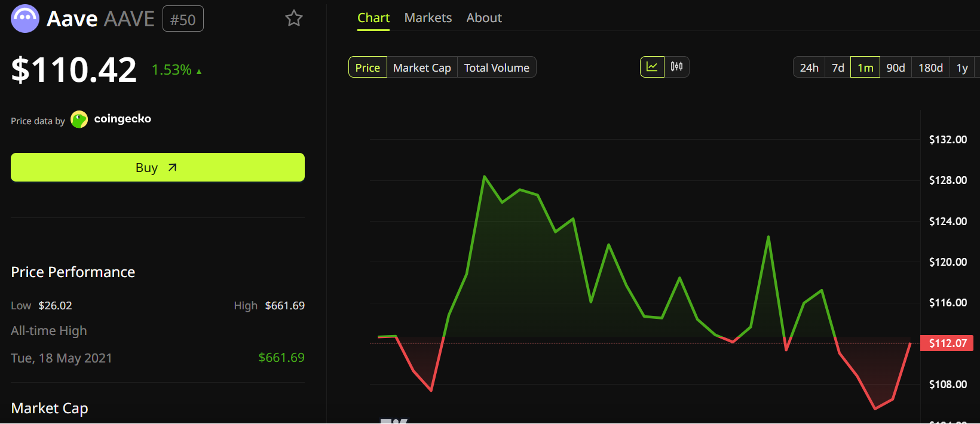The height and width of the screenshot is (424, 980).
Task: Set chart range to 24h
Action: point(809,67)
